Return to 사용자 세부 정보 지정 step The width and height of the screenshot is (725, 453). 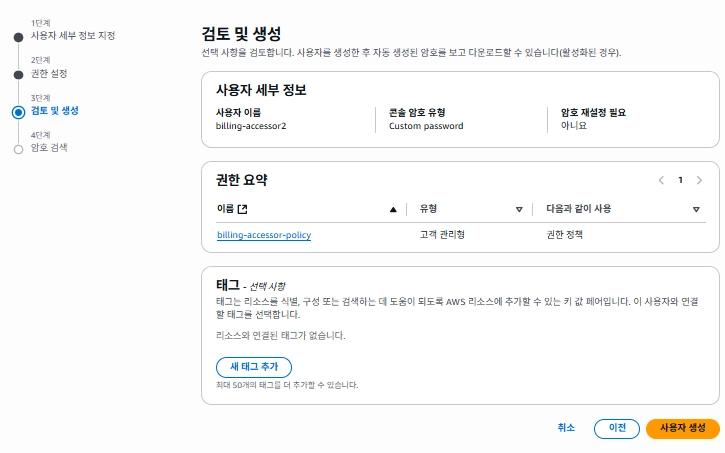[72, 36]
